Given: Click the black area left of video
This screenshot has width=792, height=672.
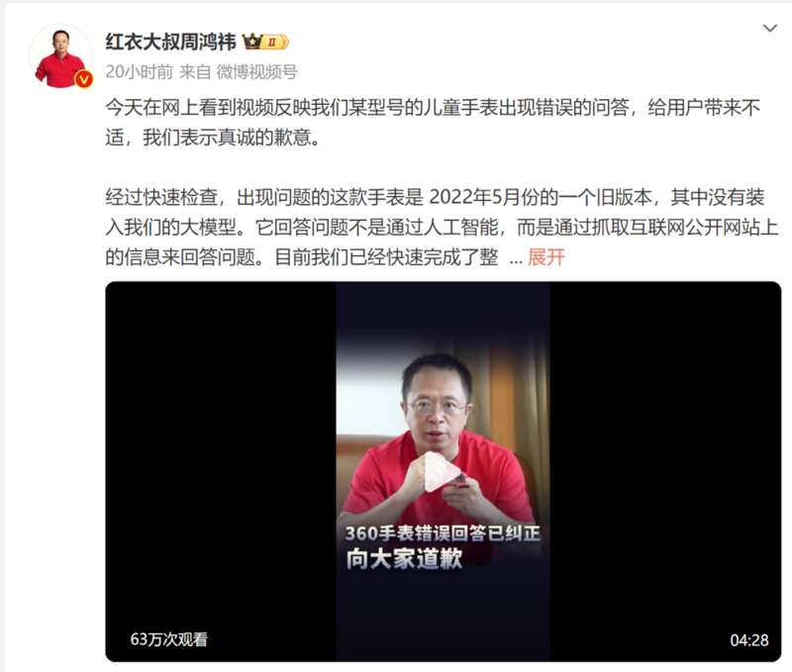Looking at the screenshot, I should pos(221,471).
